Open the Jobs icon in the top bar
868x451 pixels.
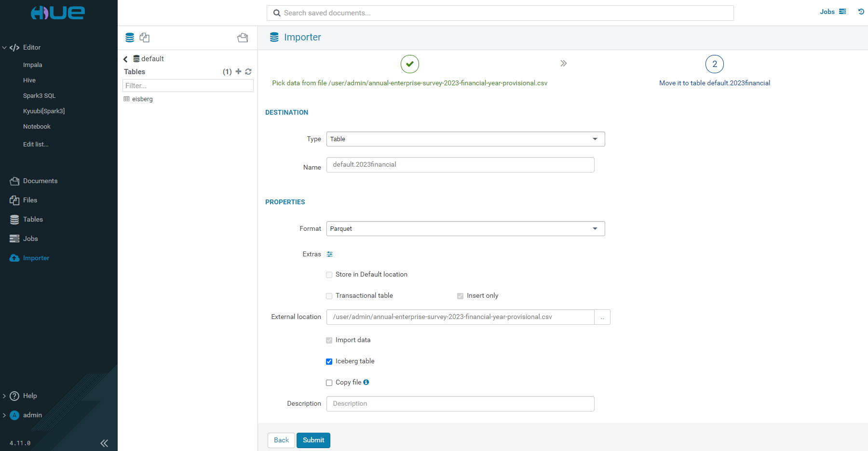(x=842, y=12)
